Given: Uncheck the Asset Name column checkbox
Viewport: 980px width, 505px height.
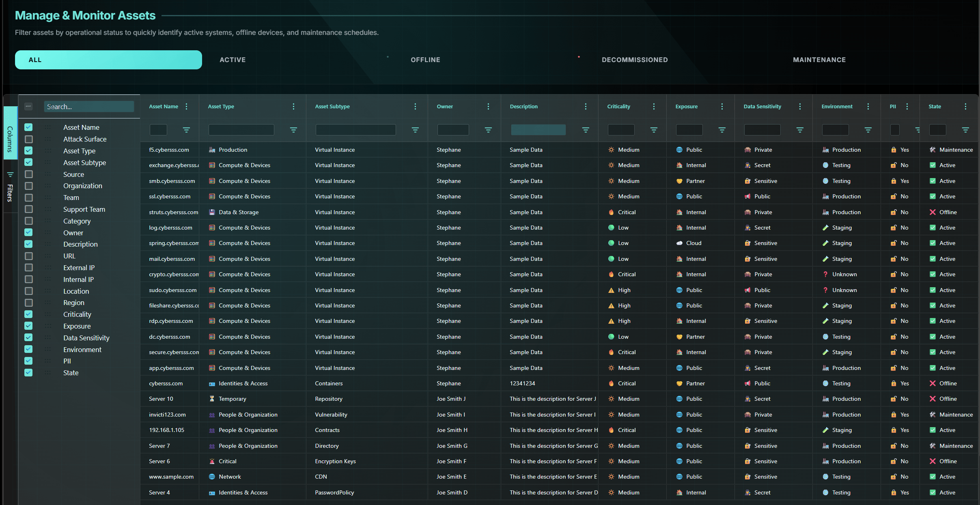Looking at the screenshot, I should point(28,127).
